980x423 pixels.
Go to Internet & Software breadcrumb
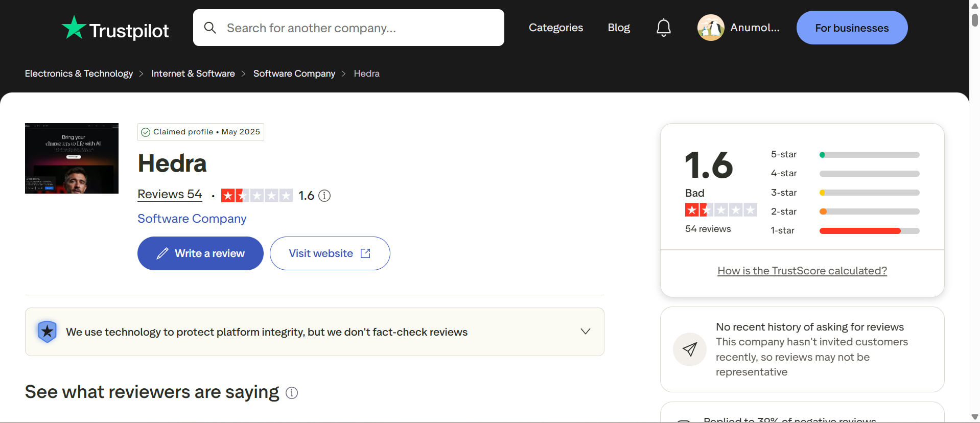click(x=193, y=74)
